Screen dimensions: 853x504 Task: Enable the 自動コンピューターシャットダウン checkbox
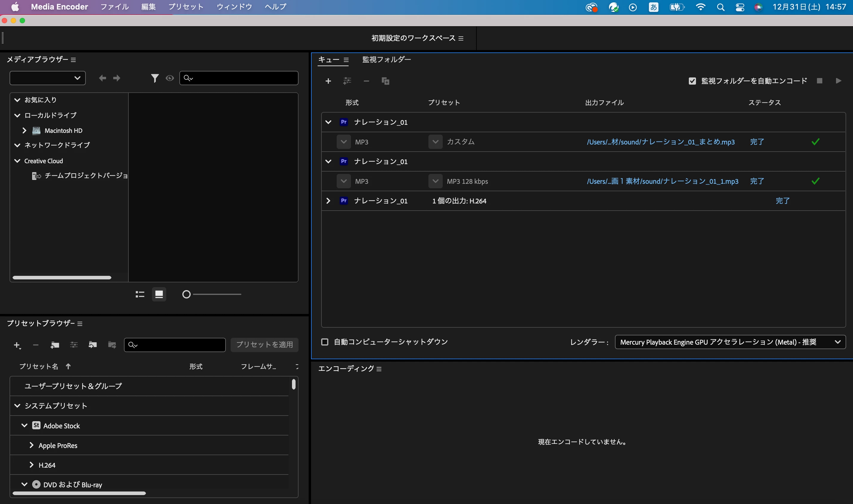[x=325, y=342]
